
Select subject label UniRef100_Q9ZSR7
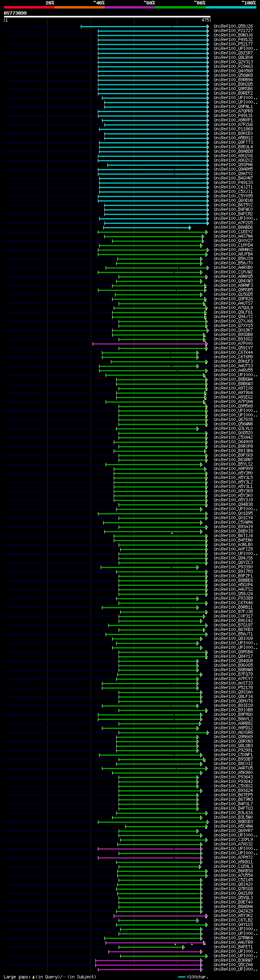(x=233, y=53)
